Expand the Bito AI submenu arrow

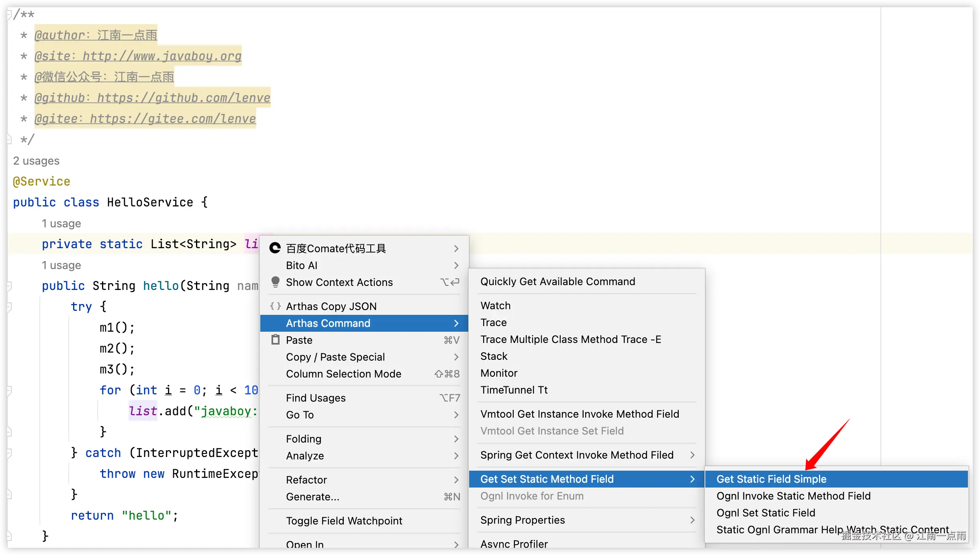click(456, 265)
